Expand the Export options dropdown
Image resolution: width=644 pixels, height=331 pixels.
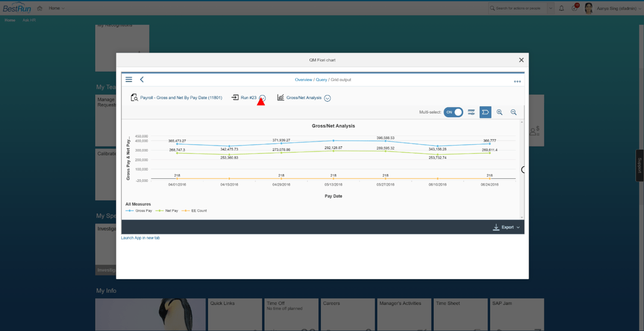click(x=518, y=227)
